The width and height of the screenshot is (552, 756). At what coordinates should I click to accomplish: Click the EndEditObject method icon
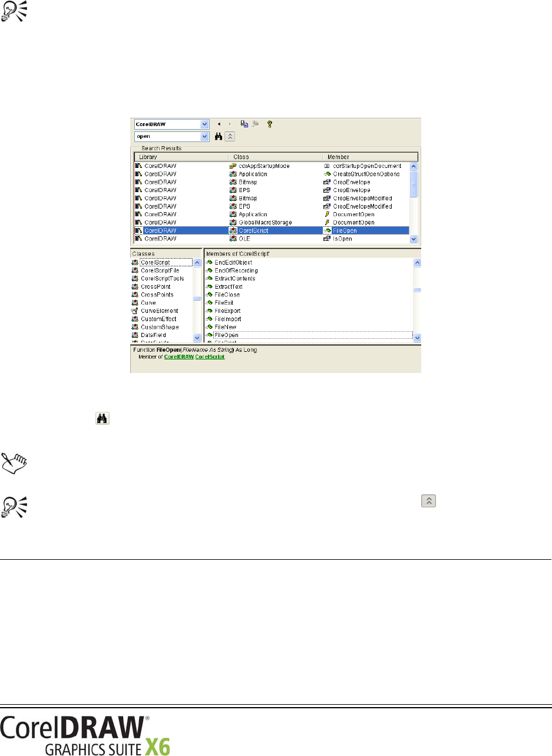coord(209,262)
